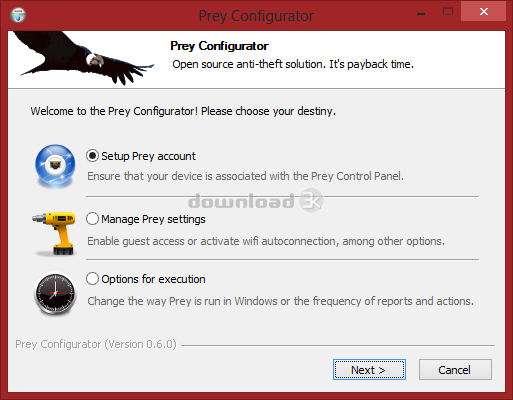The image size is (513, 400).
Task: Select the Manage Prey settings radio button
Action: click(x=92, y=219)
